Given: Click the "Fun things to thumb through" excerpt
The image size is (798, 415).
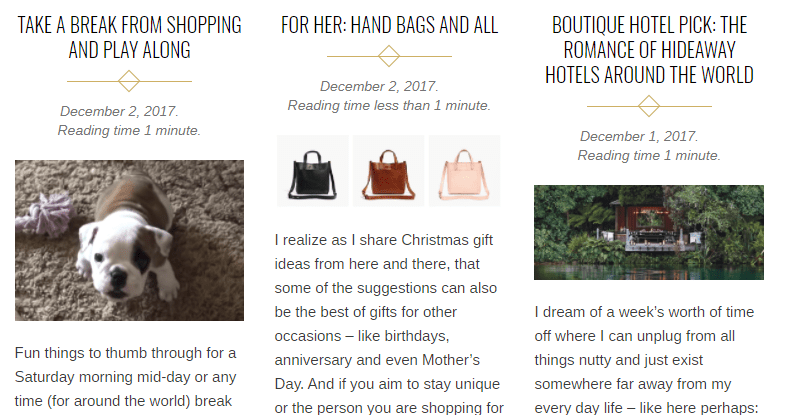Looking at the screenshot, I should point(126,377).
